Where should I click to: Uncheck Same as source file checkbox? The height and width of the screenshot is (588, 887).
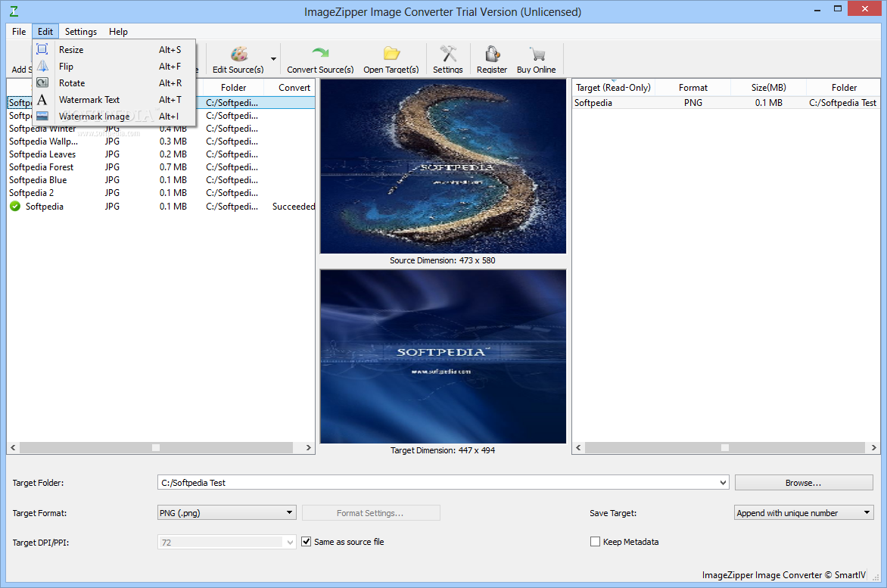(306, 542)
